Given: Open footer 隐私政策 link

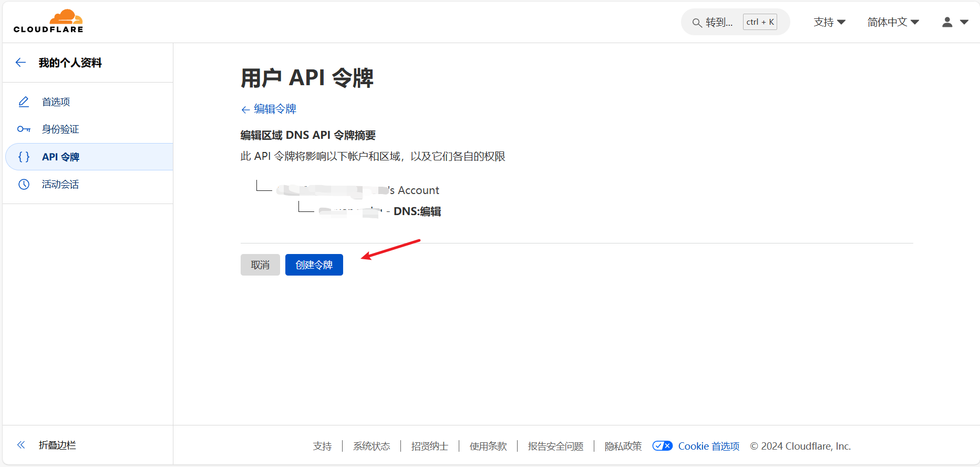Looking at the screenshot, I should point(623,446).
